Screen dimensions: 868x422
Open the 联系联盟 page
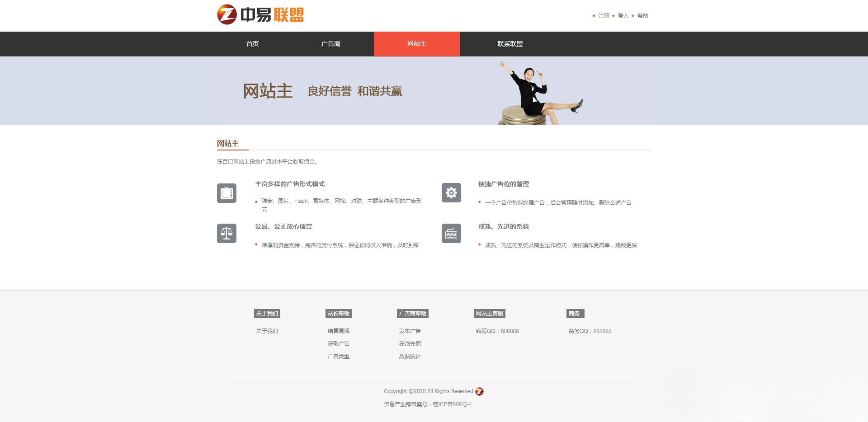(510, 44)
